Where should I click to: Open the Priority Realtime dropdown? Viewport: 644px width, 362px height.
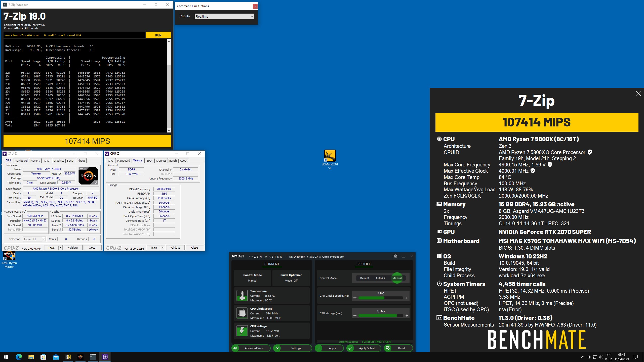pos(224,17)
